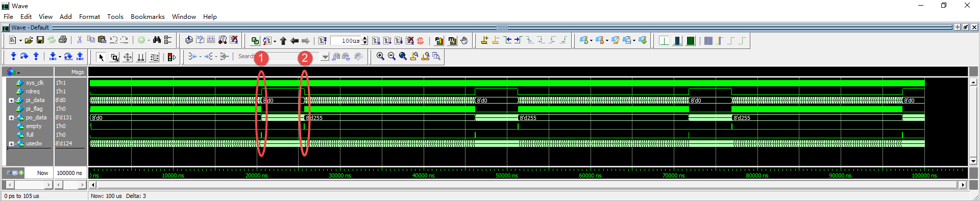Increase the run length with up stepper

point(364,38)
